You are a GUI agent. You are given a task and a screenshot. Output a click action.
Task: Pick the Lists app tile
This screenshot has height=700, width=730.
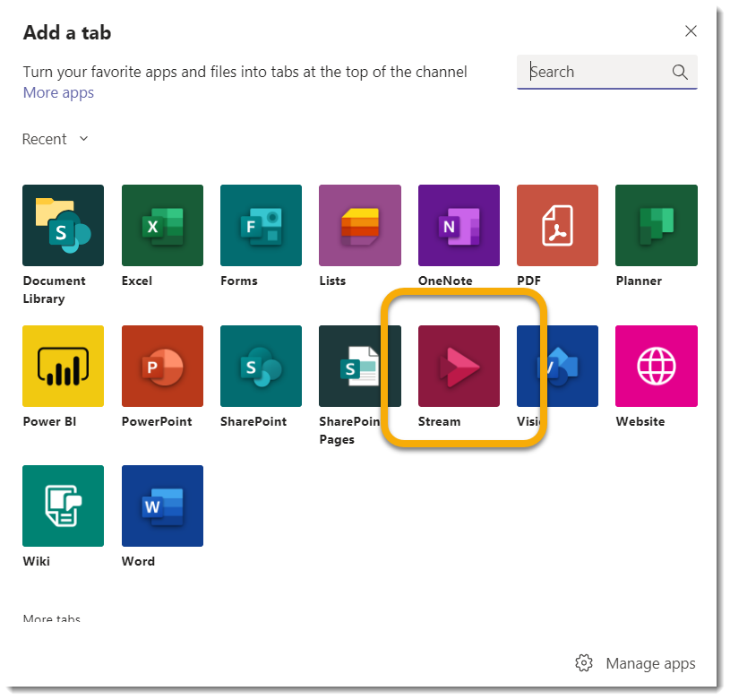coord(360,225)
